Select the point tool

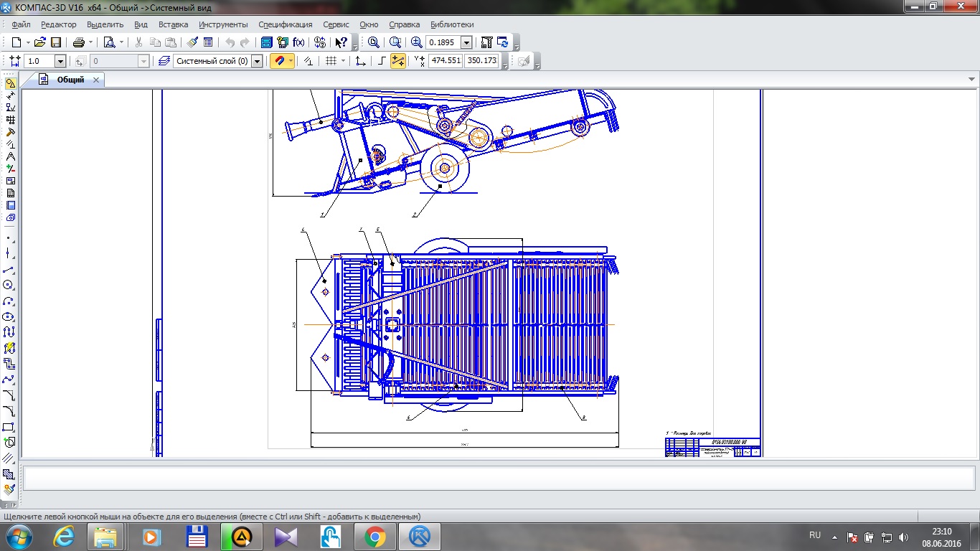[8, 237]
